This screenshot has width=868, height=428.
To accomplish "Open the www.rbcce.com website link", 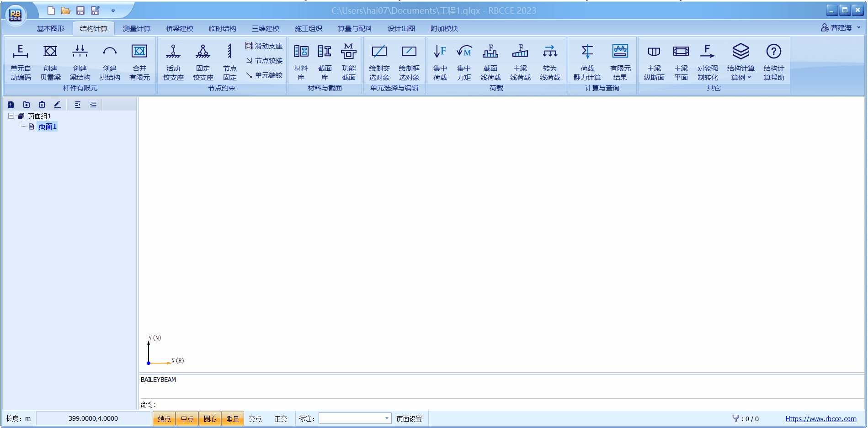I will 820,419.
